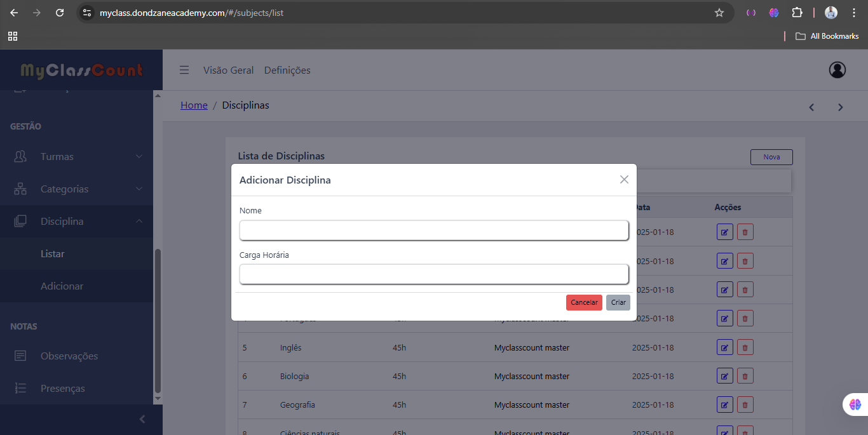Click the Carga Horária input field
Image resolution: width=868 pixels, height=435 pixels.
[433, 274]
